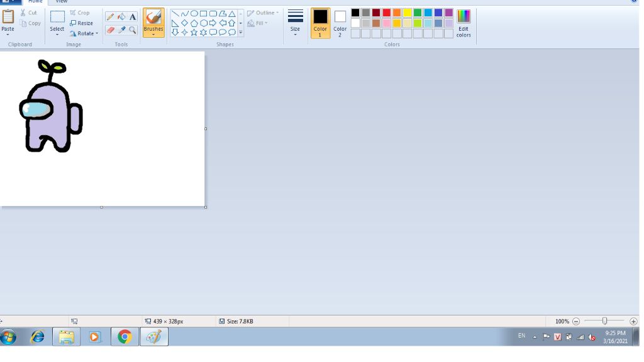This screenshot has height=362, width=644.
Task: Select the Eraser tool
Action: tap(110, 30)
